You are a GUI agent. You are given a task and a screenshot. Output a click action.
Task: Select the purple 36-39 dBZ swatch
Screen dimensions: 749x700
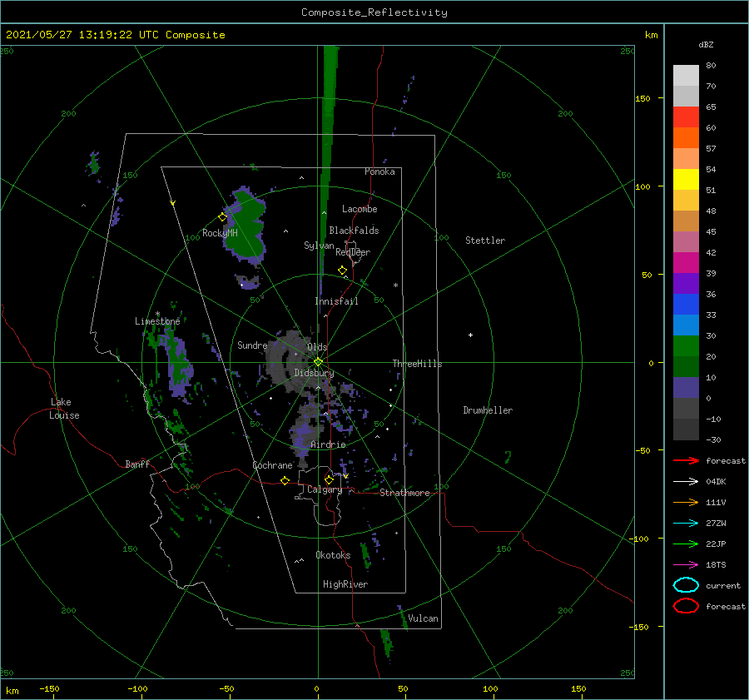(x=686, y=283)
